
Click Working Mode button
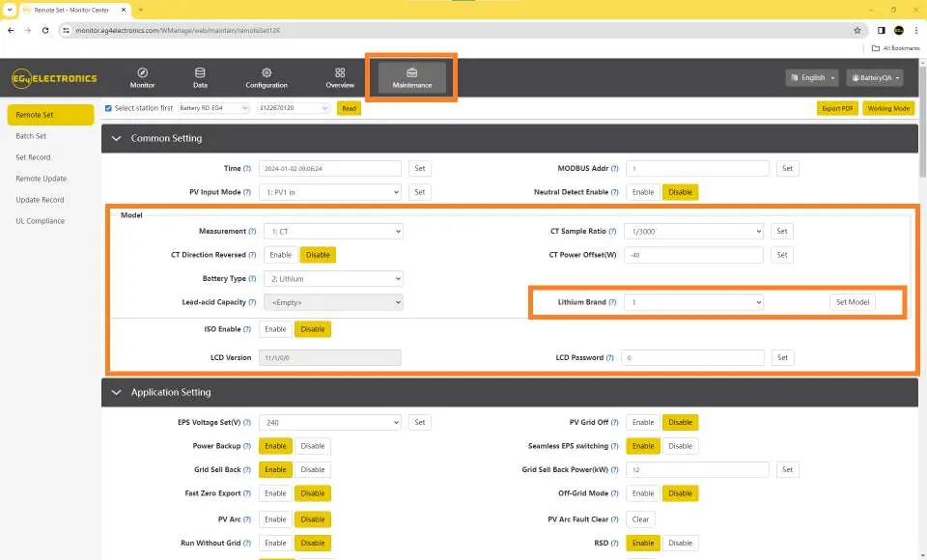click(888, 108)
